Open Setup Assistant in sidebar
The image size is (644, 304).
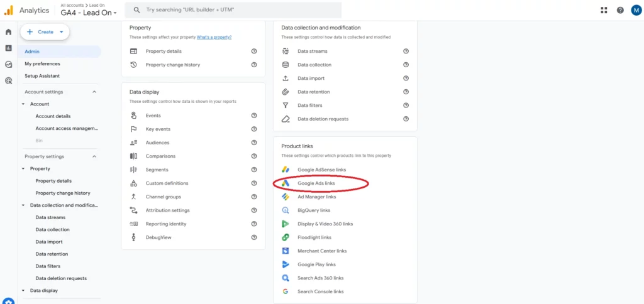(x=42, y=76)
